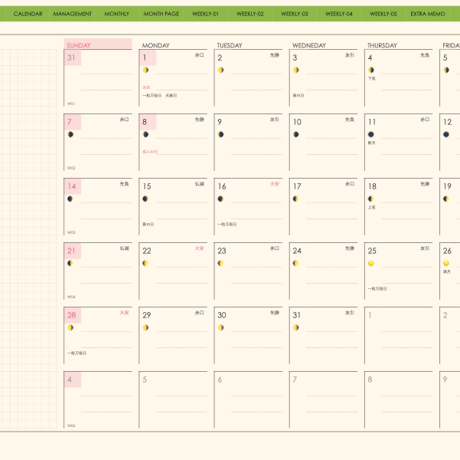The height and width of the screenshot is (460, 460).
Task: Switch to the WEEKLY-05 tab
Action: click(x=383, y=14)
